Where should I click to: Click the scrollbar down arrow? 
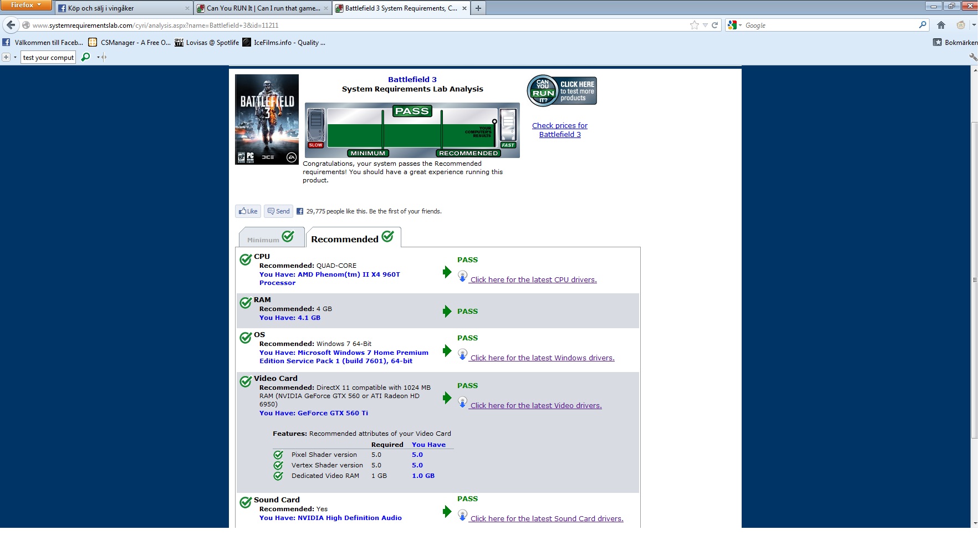(x=974, y=523)
